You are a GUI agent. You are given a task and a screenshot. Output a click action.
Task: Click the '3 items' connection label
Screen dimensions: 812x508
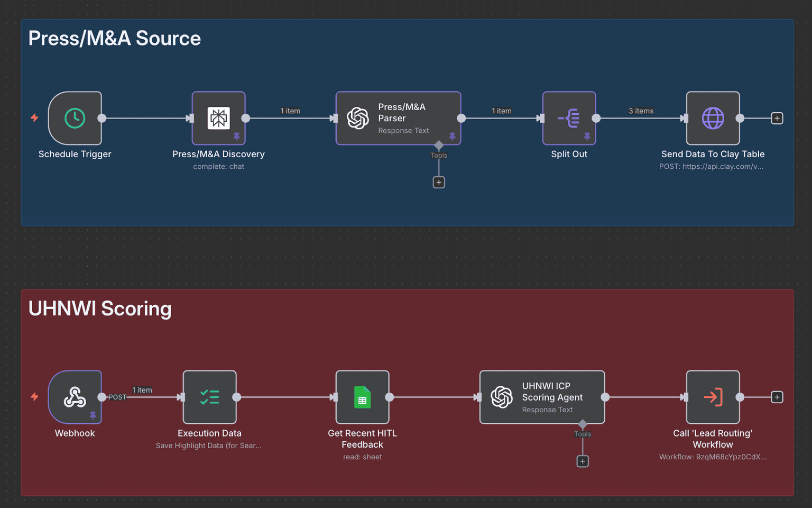point(641,111)
